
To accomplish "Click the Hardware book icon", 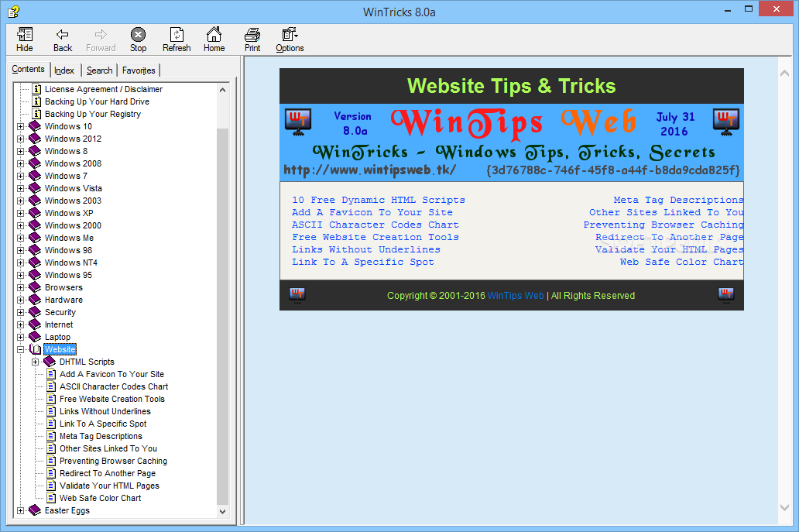I will [35, 300].
